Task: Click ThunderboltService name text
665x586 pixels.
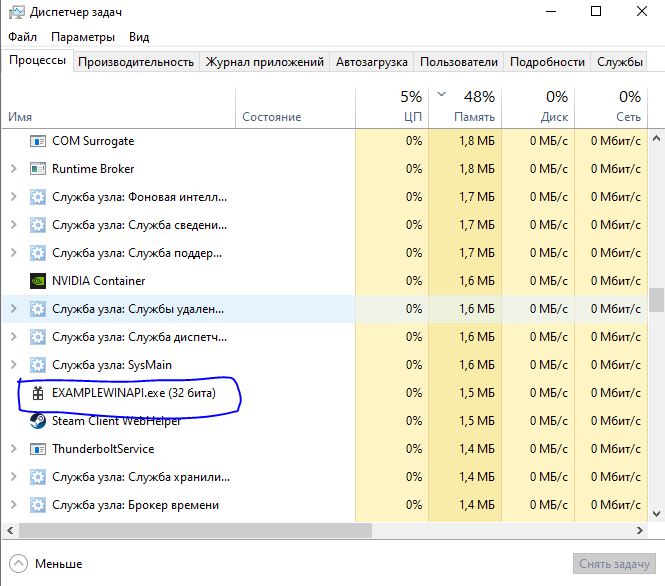Action: [103, 449]
